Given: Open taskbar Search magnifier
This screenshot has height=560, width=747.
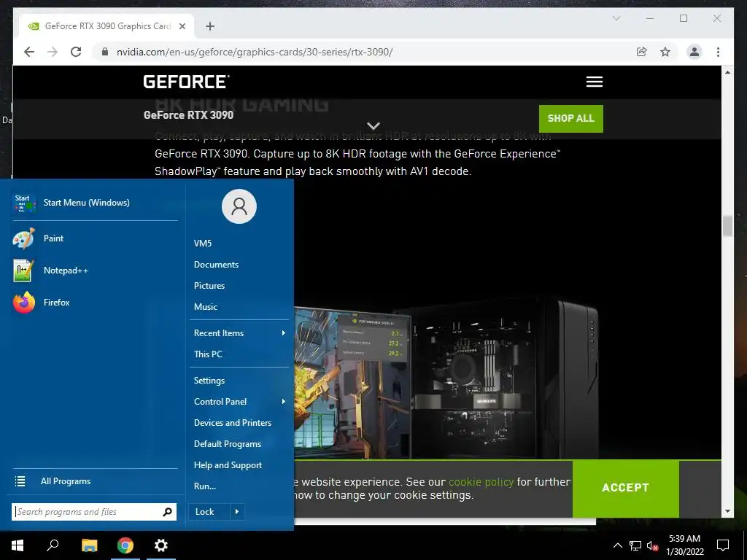Looking at the screenshot, I should 53,545.
